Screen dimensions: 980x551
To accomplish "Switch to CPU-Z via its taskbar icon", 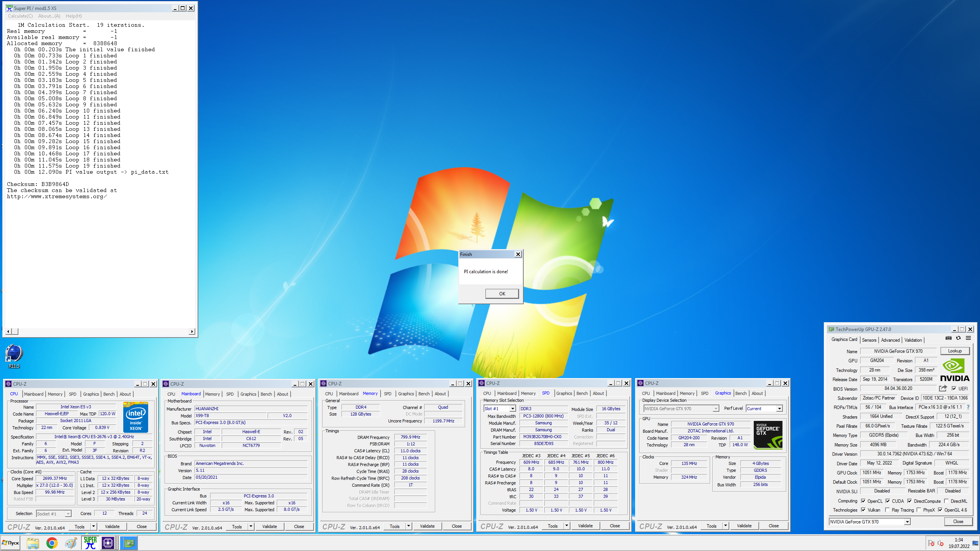I will point(108,543).
